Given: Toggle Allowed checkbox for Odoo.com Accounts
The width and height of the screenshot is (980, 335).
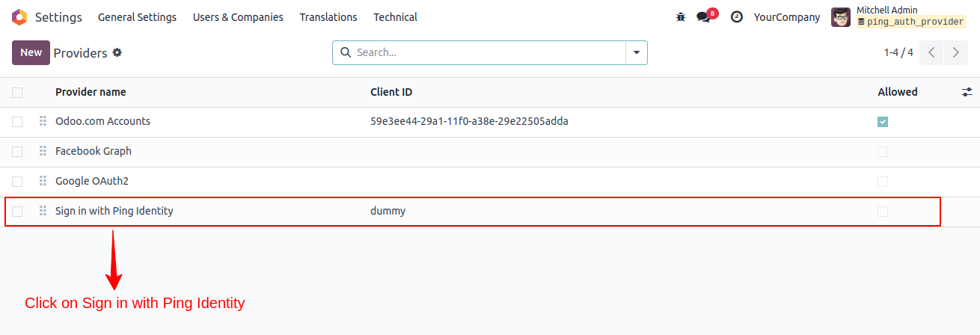Looking at the screenshot, I should pos(883,122).
